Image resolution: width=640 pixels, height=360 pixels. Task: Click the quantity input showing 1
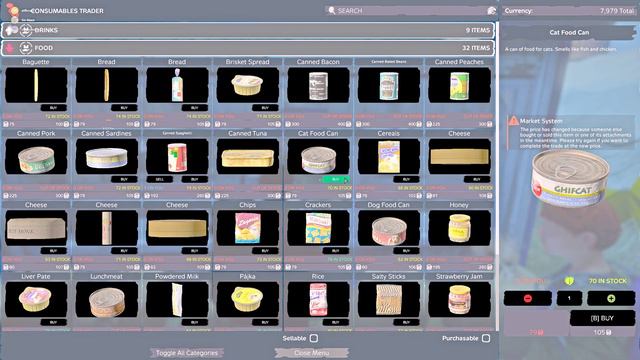click(569, 298)
